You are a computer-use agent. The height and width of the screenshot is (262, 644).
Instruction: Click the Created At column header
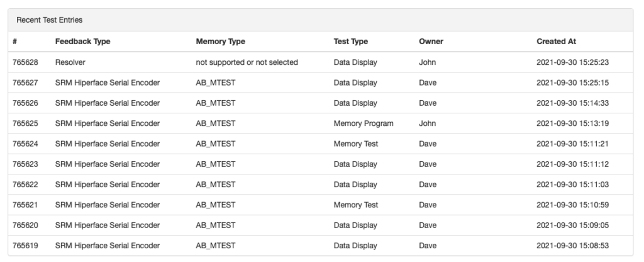coord(556,42)
